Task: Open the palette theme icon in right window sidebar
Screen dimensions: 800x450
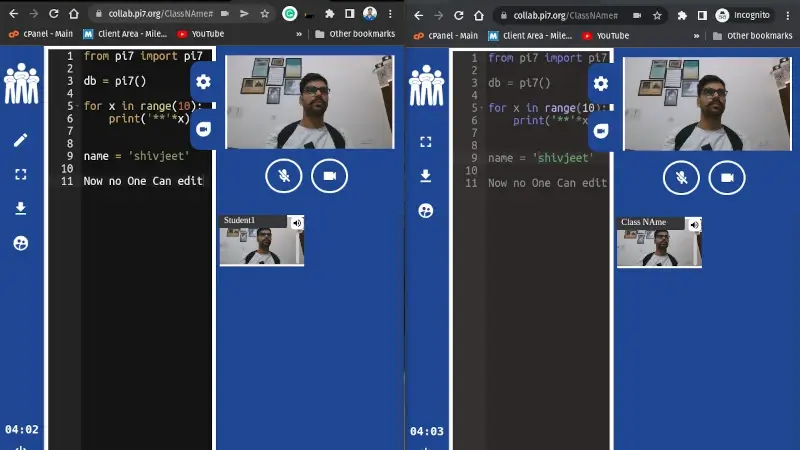Action: pos(426,211)
